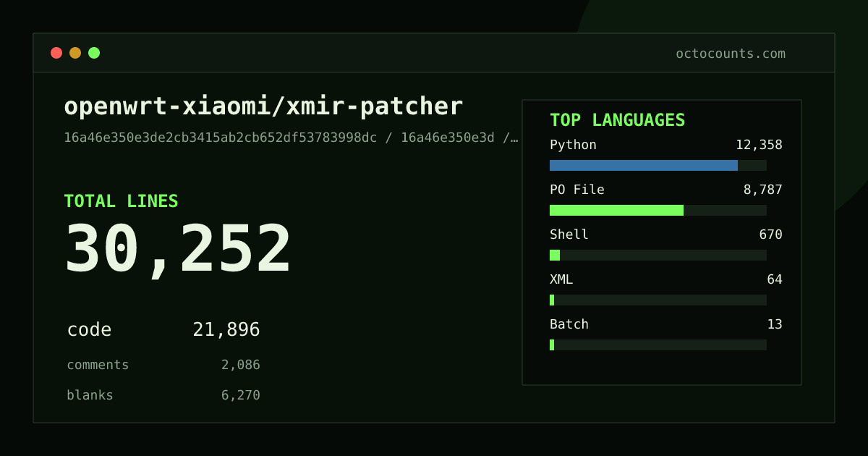Click the 6,270 blanks count
Image resolution: width=868 pixels, height=456 pixels.
coord(241,395)
